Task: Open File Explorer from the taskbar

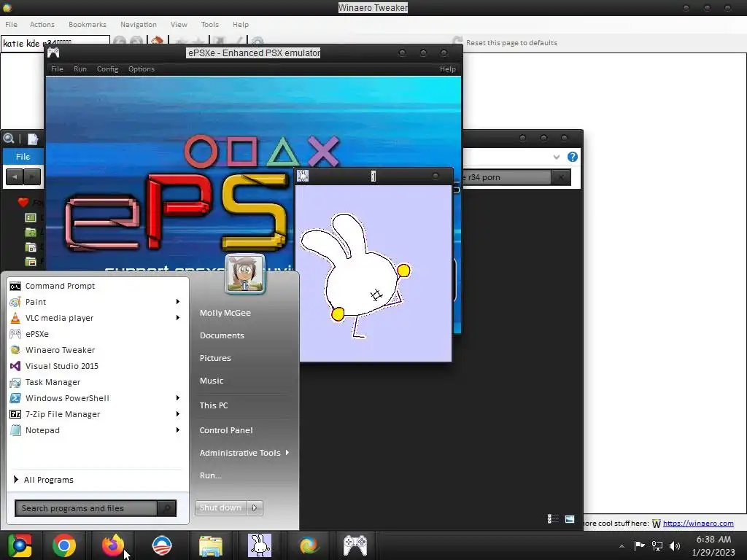Action: pos(211,545)
